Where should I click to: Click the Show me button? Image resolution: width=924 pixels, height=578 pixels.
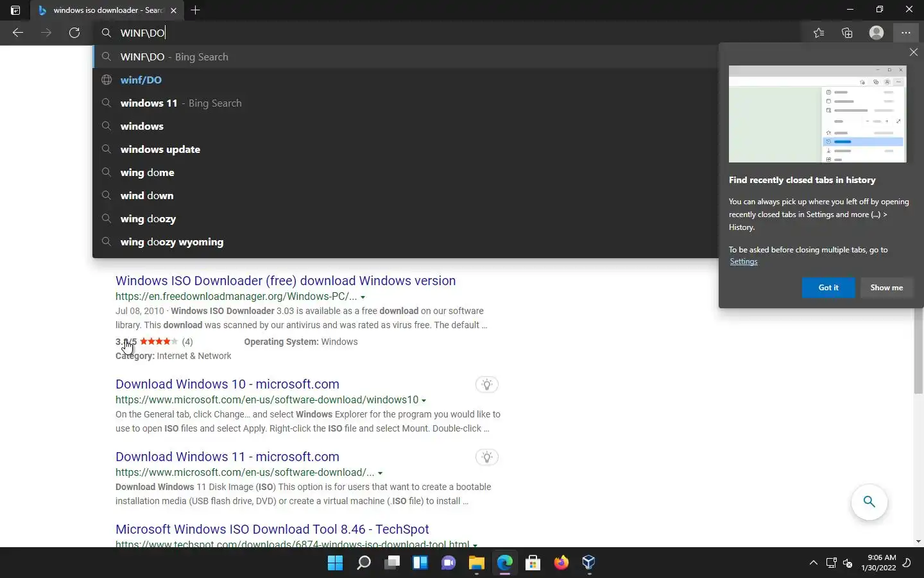(886, 288)
